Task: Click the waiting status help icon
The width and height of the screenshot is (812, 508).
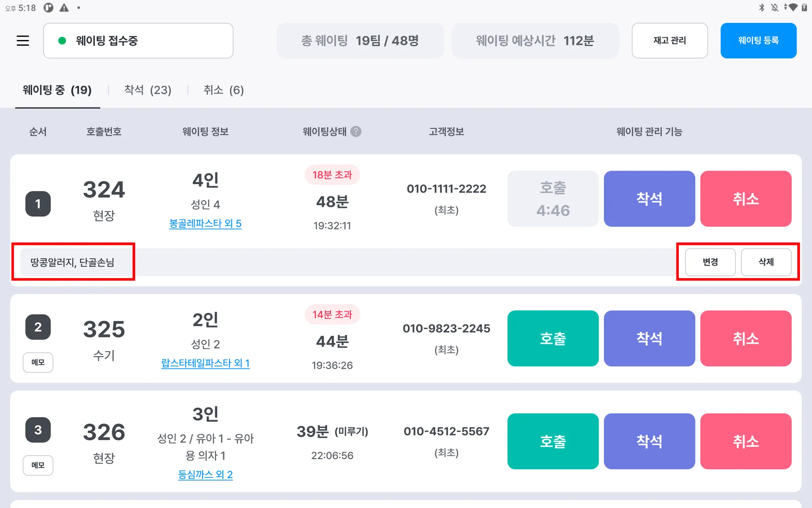Action: pos(356,131)
